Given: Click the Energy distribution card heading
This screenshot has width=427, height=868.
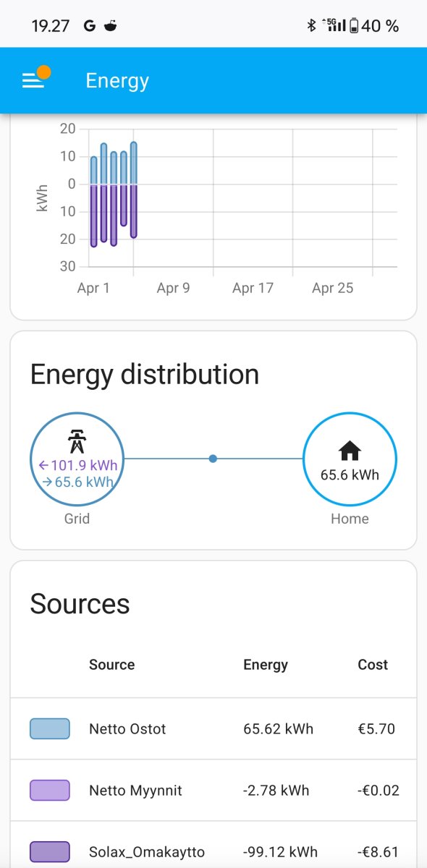Looking at the screenshot, I should coord(145,375).
